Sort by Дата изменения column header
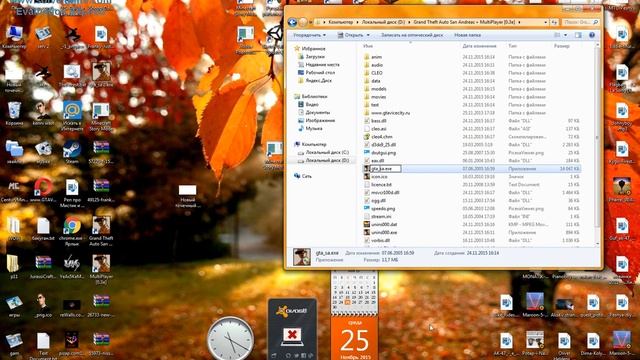 click(x=479, y=46)
